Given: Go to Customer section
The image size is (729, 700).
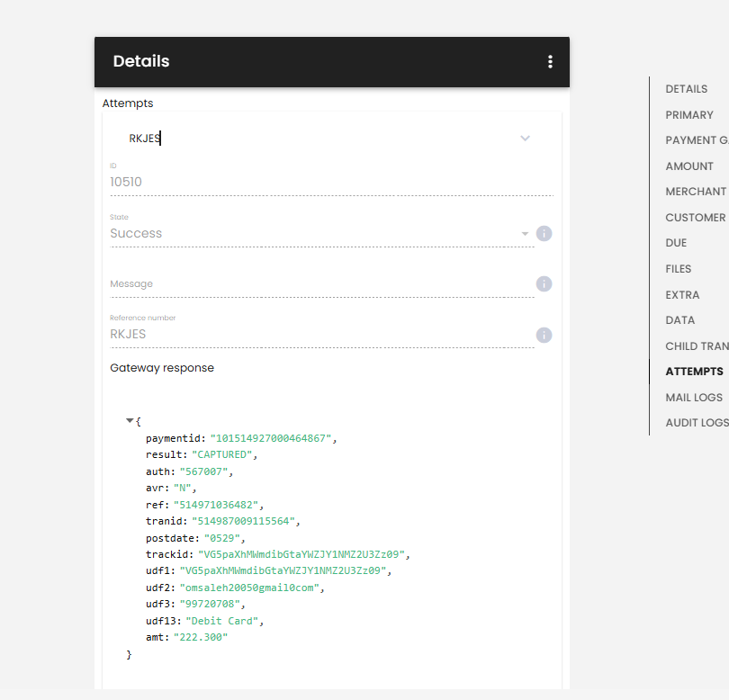Looking at the screenshot, I should click(695, 218).
